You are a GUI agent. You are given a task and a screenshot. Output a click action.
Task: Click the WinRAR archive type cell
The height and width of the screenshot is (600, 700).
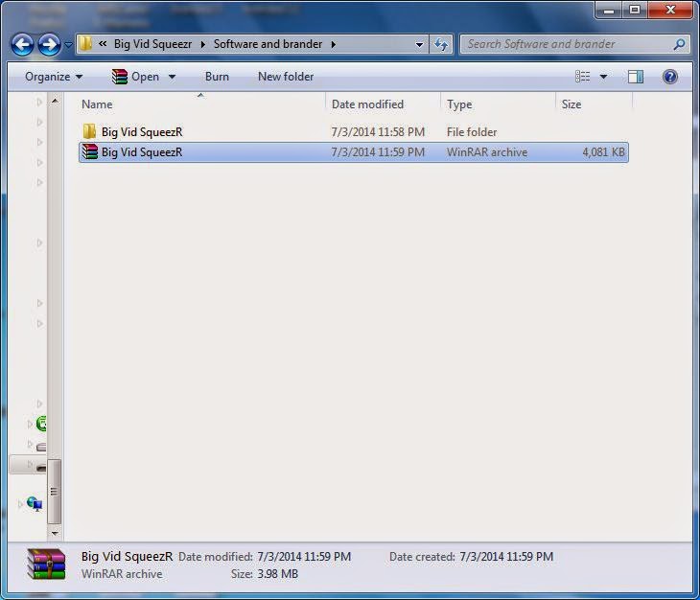pyautogui.click(x=486, y=152)
